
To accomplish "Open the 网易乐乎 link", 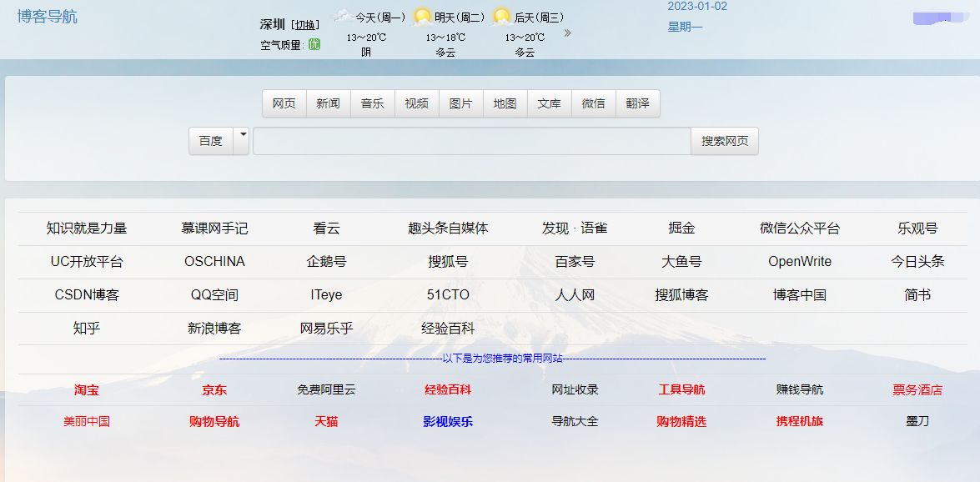I will click(x=327, y=328).
